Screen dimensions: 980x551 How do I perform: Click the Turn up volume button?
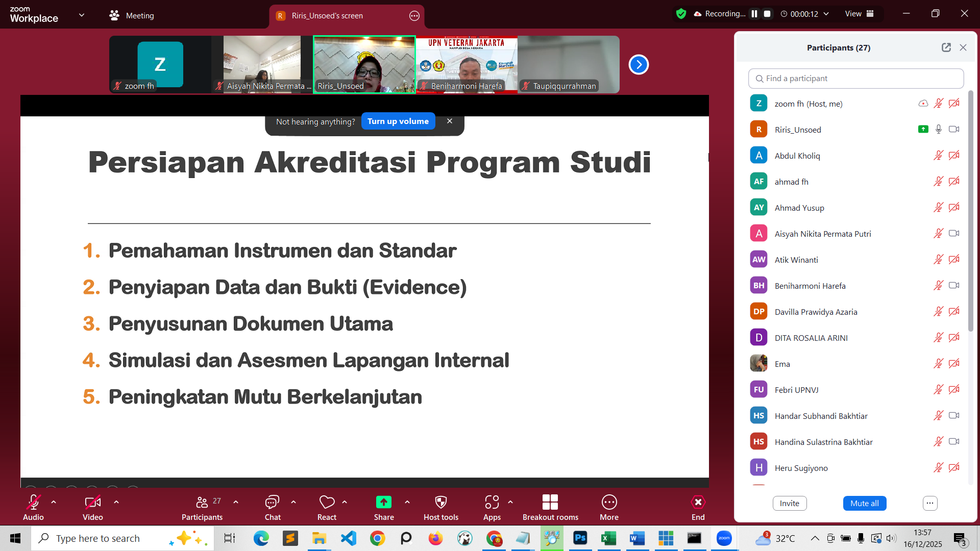point(398,121)
